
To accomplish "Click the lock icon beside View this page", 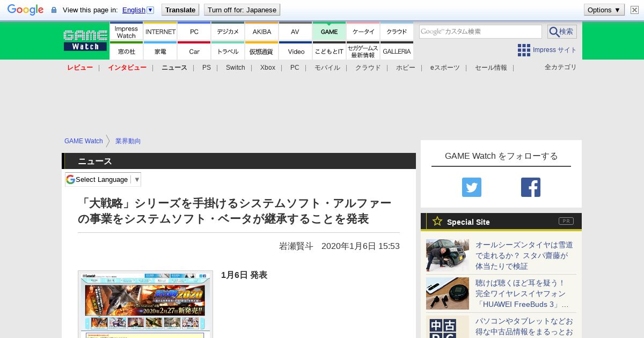I will click(x=54, y=10).
